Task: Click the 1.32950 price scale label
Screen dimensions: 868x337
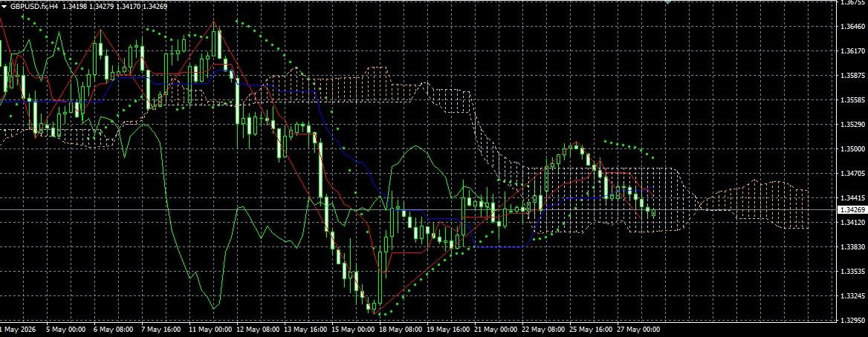Action: [852, 321]
